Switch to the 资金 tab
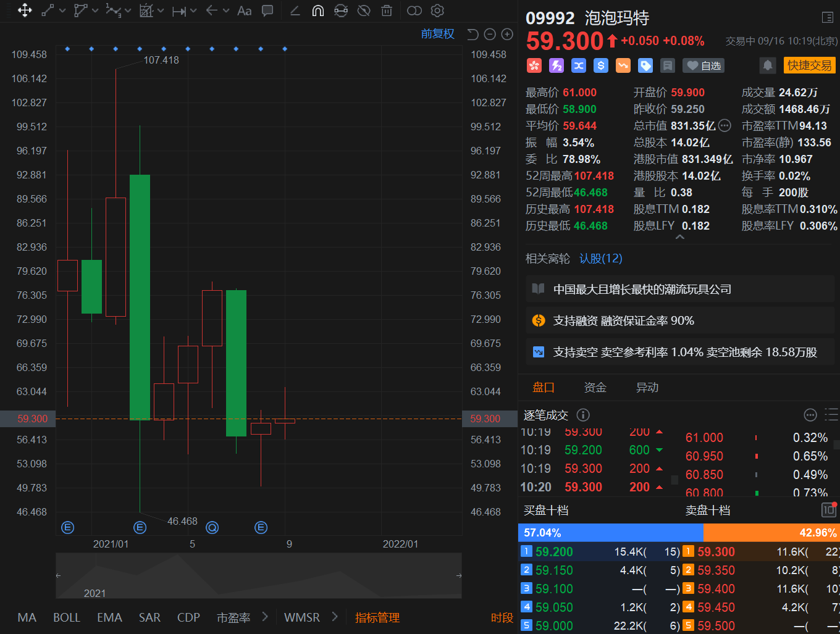This screenshot has width=840, height=634. click(595, 388)
